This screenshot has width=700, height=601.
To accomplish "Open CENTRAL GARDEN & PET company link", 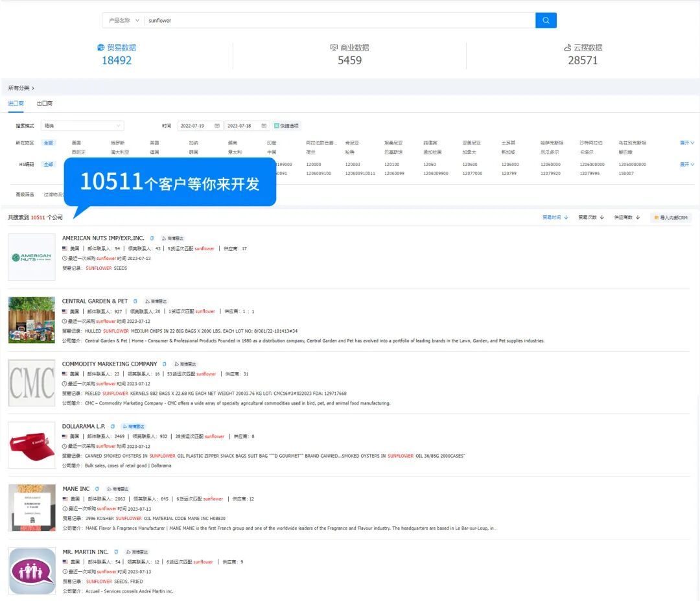I will pos(95,301).
